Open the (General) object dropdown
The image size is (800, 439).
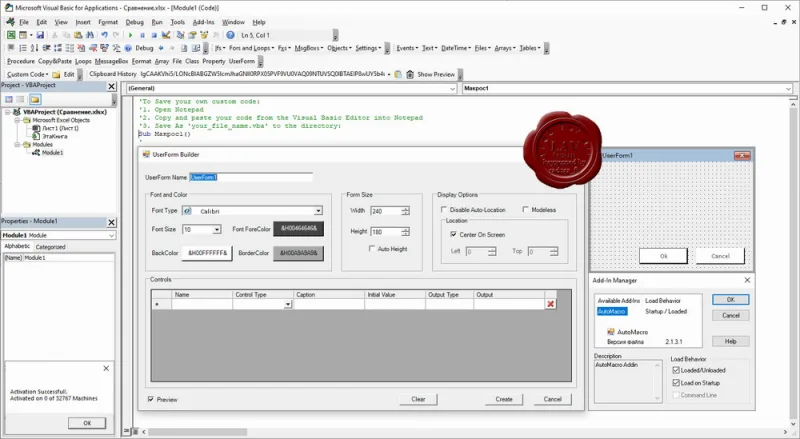tap(452, 88)
